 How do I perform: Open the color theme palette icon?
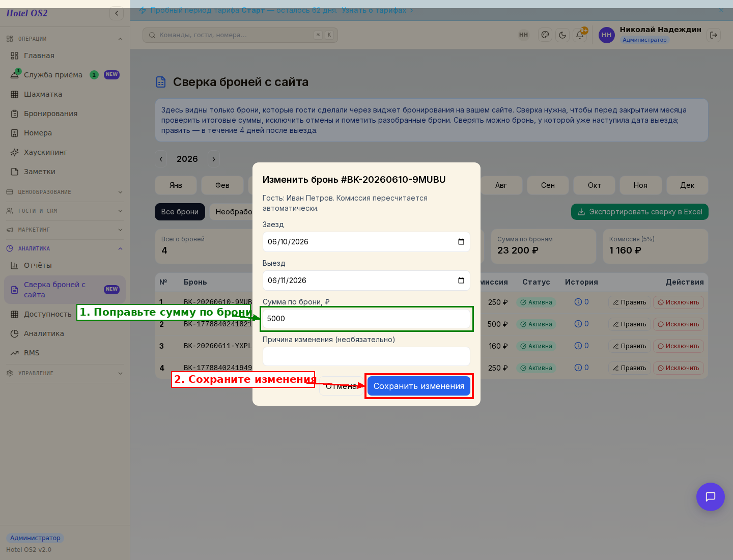545,35
